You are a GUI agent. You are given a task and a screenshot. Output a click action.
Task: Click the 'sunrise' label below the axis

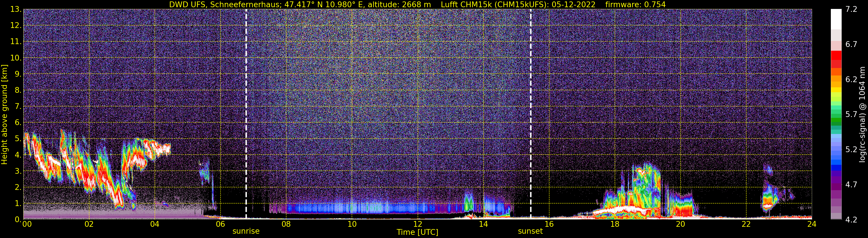tap(246, 231)
